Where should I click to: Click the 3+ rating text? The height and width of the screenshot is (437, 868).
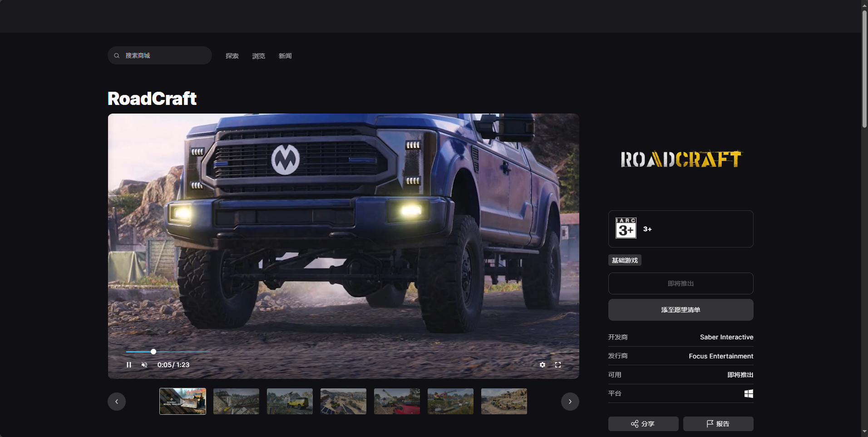(x=647, y=229)
